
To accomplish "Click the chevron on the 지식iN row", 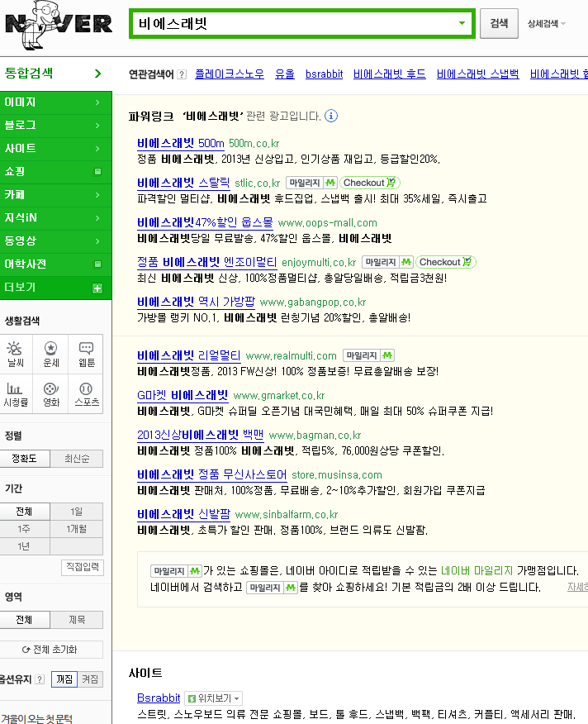I will click(97, 218).
